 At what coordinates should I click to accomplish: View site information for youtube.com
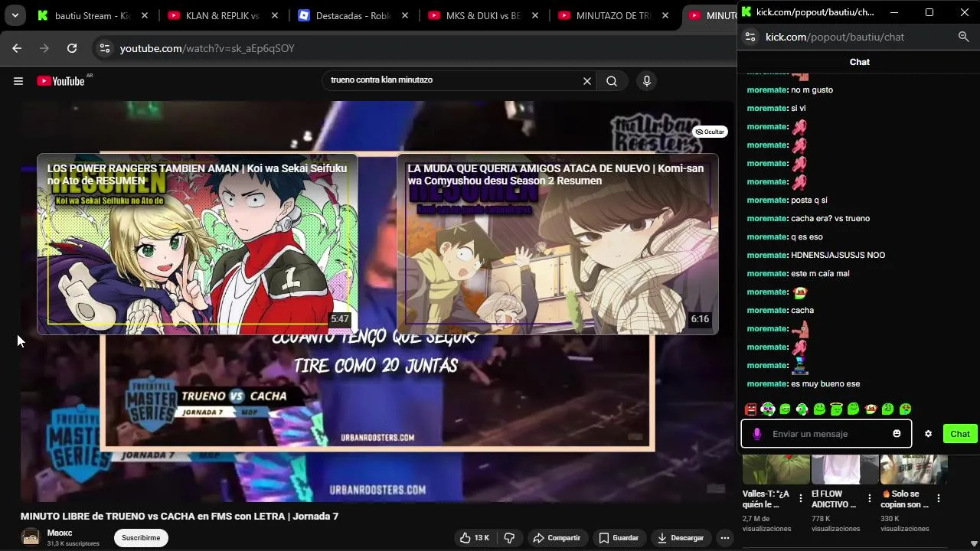[106, 48]
